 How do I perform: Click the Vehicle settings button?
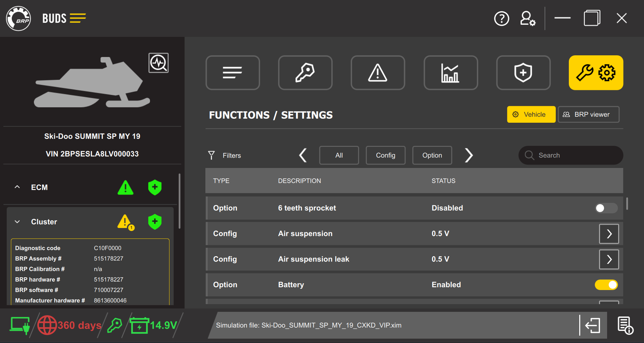pyautogui.click(x=531, y=114)
